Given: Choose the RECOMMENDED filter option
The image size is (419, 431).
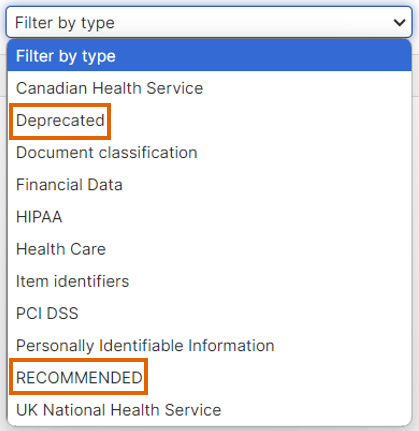Looking at the screenshot, I should pyautogui.click(x=209, y=378).
